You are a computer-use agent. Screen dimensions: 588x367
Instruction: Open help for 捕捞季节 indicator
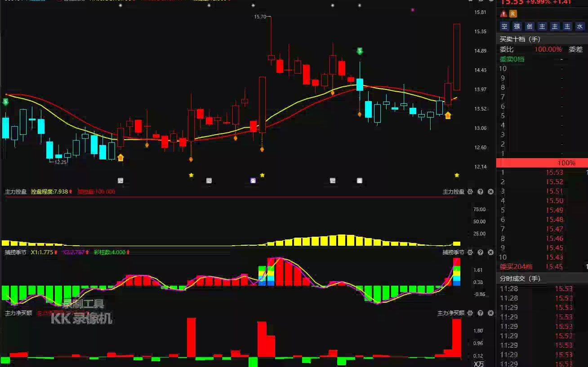click(480, 252)
